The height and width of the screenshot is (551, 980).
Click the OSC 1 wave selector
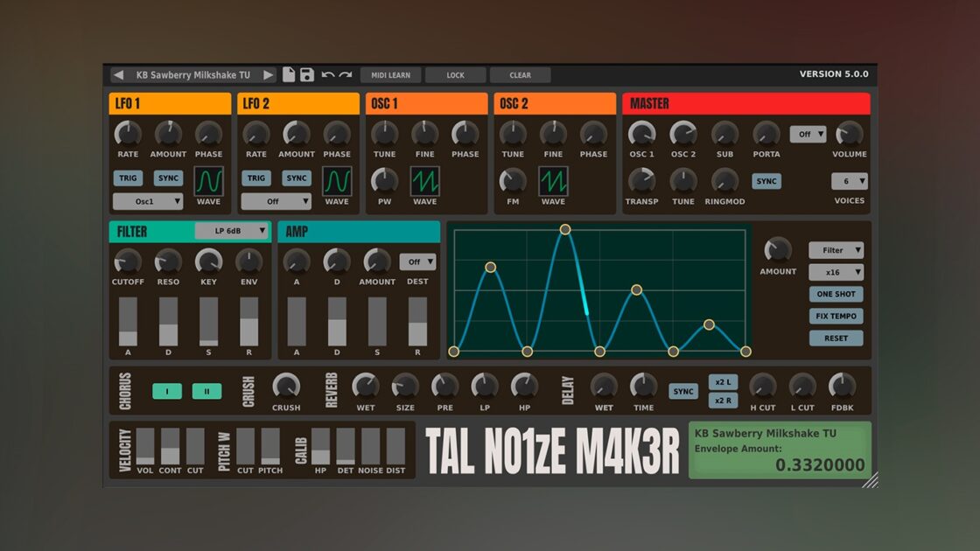click(x=425, y=181)
